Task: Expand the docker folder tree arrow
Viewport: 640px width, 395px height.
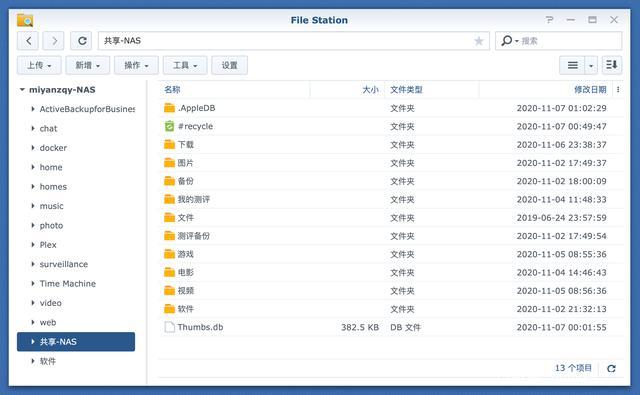Action: (x=33, y=148)
